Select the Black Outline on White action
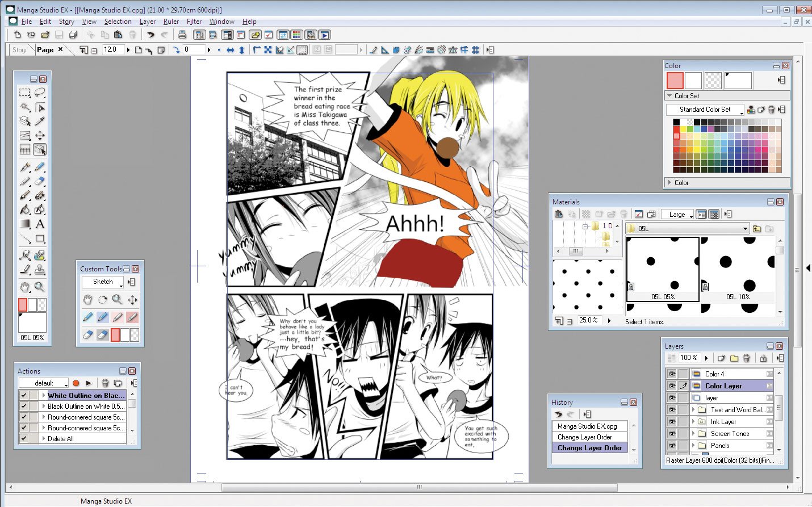812x507 pixels. pos(84,407)
